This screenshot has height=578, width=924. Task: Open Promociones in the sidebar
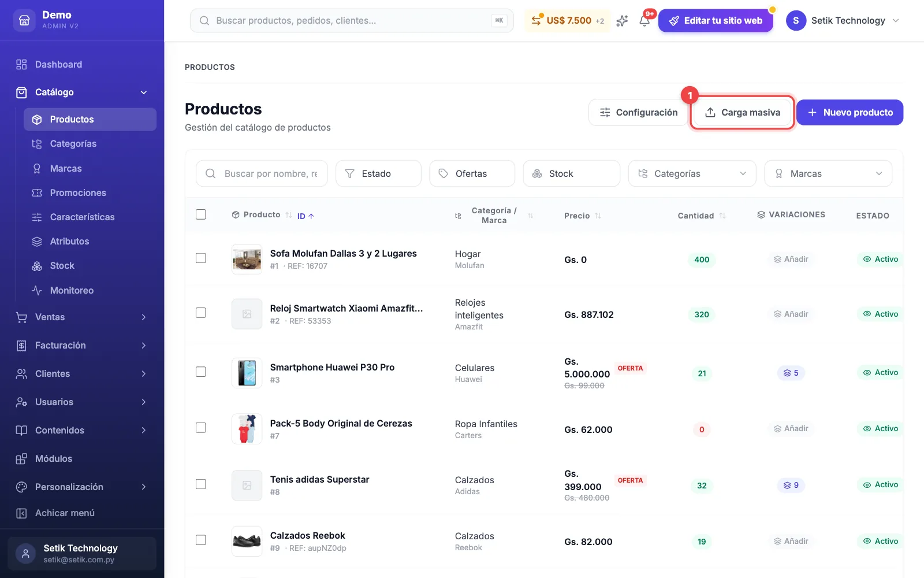click(x=90, y=193)
